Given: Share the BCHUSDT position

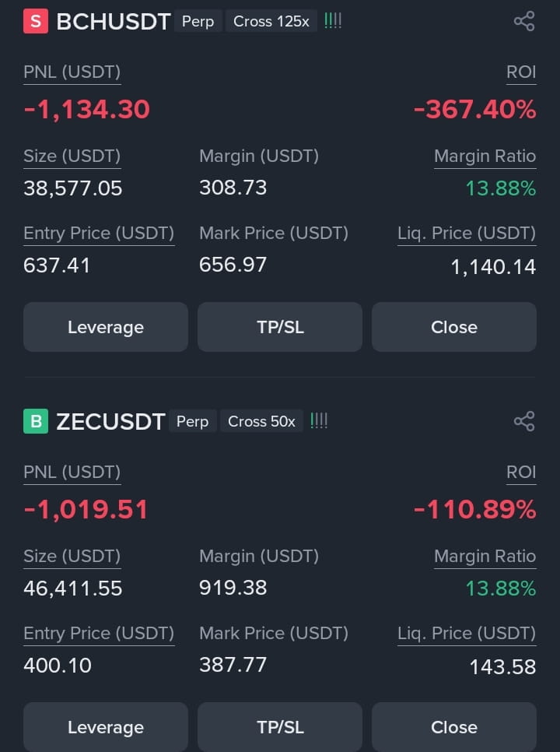Looking at the screenshot, I should (524, 22).
